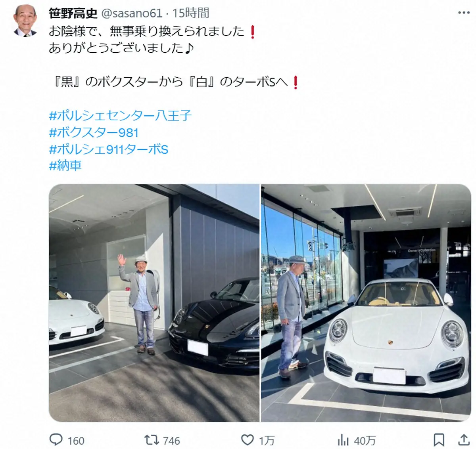Open the three-dot more options menu
Viewport: 476px width, 449px height.
(463, 13)
